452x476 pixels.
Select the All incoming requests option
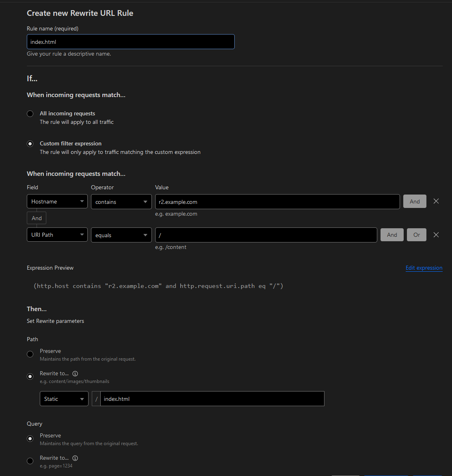30,114
